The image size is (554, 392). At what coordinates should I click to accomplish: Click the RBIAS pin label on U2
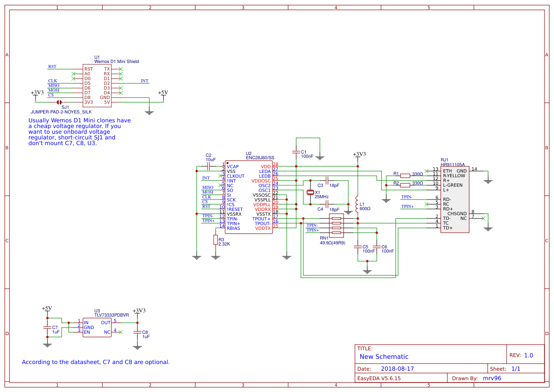[234, 228]
